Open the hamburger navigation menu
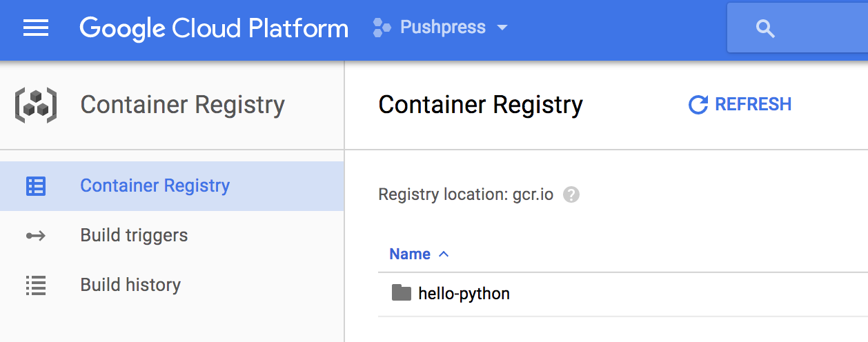The width and height of the screenshot is (868, 342). 36,28
